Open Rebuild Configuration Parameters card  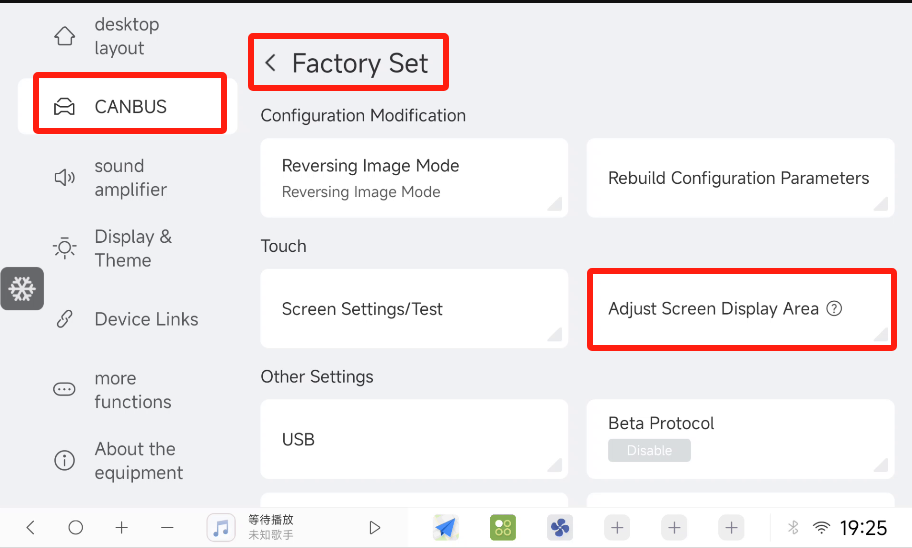pos(740,178)
